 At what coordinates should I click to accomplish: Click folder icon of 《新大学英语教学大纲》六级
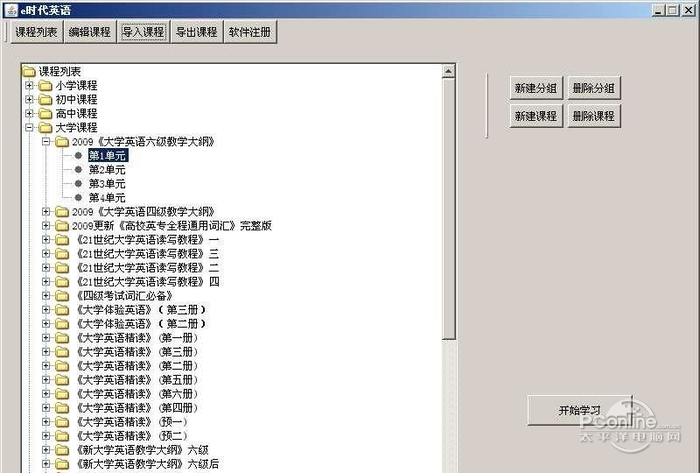pos(62,450)
